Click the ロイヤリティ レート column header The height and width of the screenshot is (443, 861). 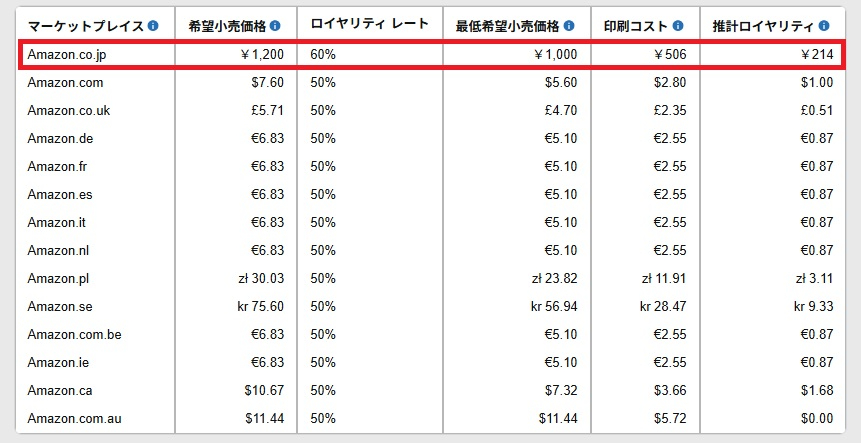click(370, 24)
